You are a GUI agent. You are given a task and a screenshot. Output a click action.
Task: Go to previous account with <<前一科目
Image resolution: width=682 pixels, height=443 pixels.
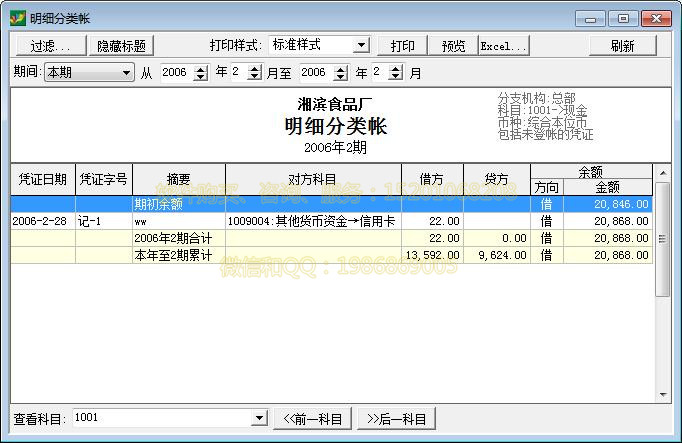pos(312,418)
